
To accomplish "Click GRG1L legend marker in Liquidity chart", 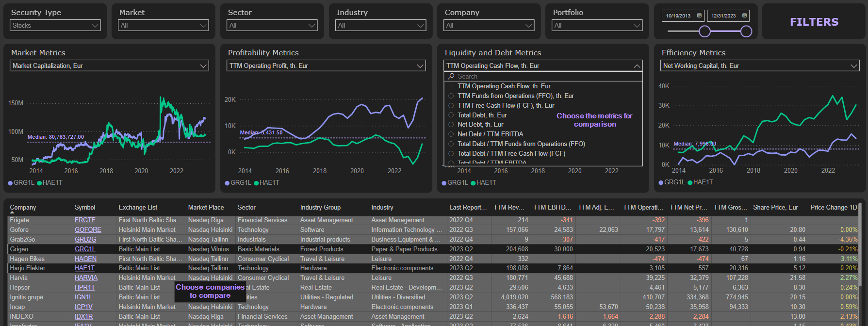I will pos(444,183).
